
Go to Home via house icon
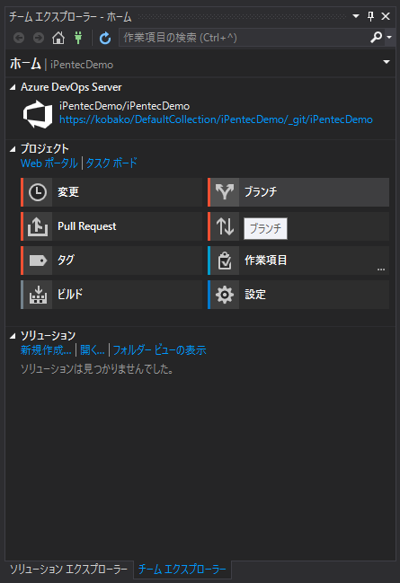58,38
